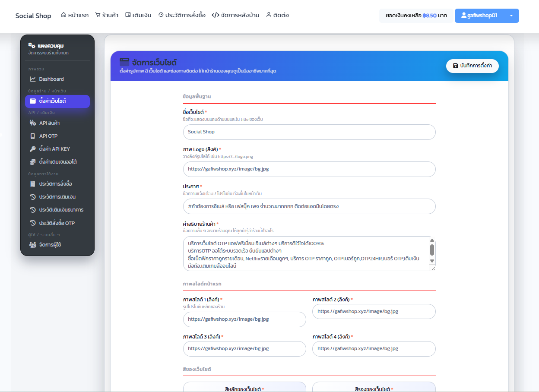539x392 pixels.
Task: Open the เติมเงิน top navigation item
Action: click(138, 15)
